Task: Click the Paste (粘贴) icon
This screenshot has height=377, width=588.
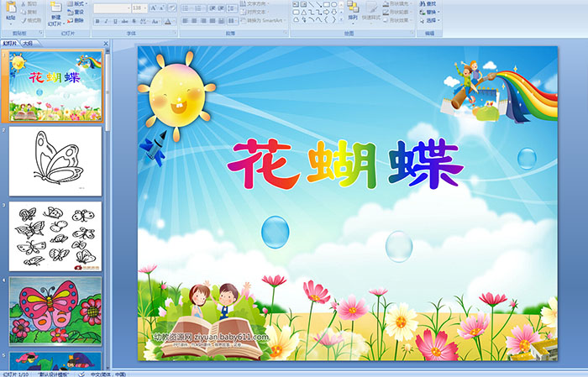Action: tap(11, 13)
